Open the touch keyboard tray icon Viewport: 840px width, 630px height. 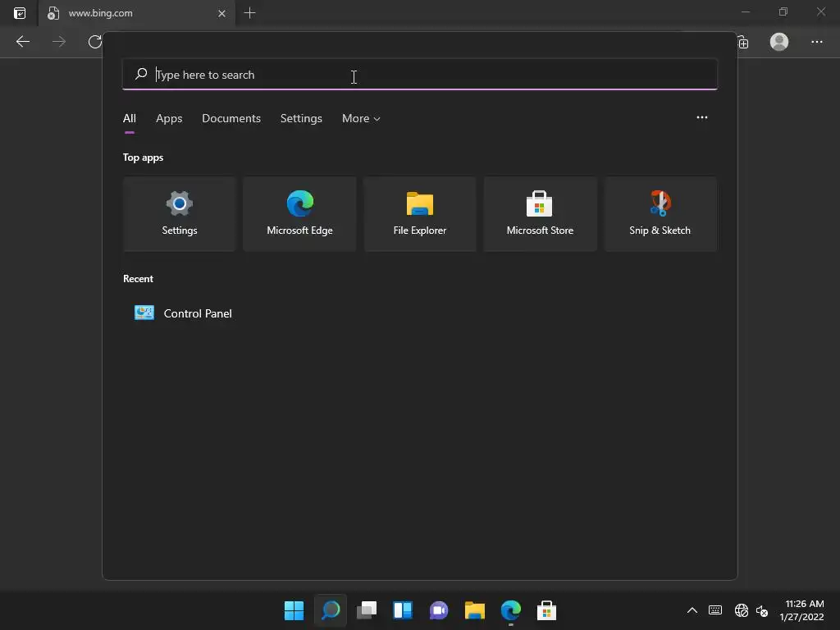(715, 610)
